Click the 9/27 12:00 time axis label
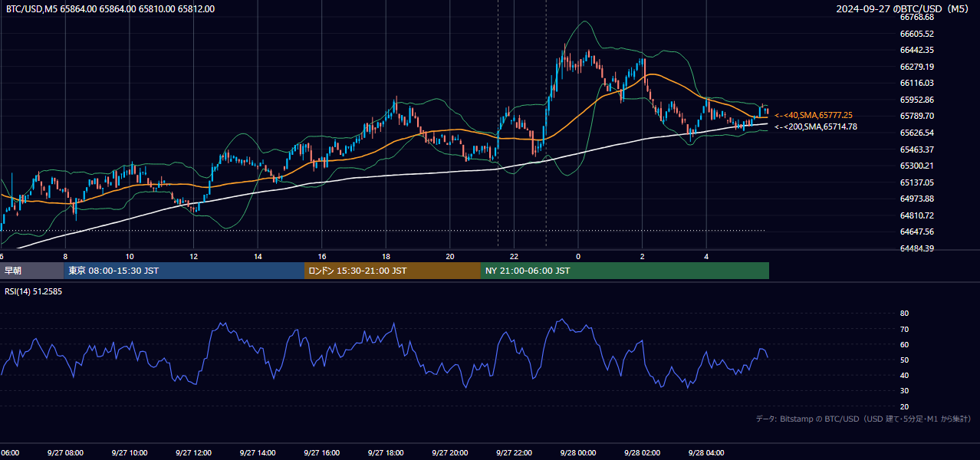Viewport: 980px width, 460px height. (193, 453)
